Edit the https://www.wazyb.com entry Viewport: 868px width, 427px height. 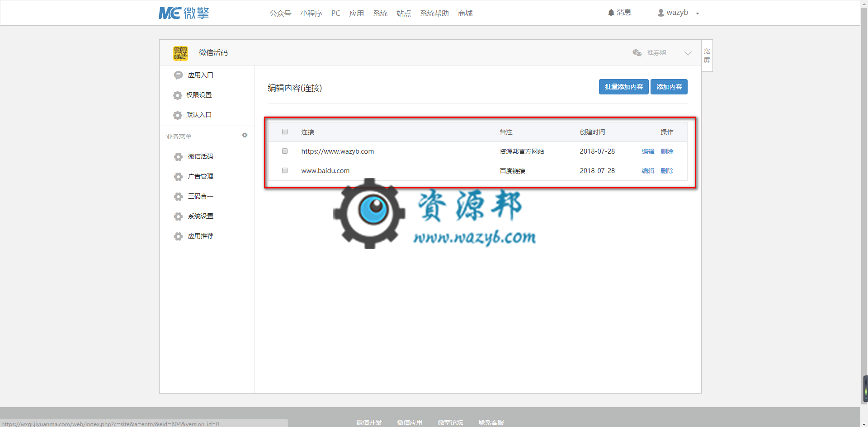coord(648,151)
